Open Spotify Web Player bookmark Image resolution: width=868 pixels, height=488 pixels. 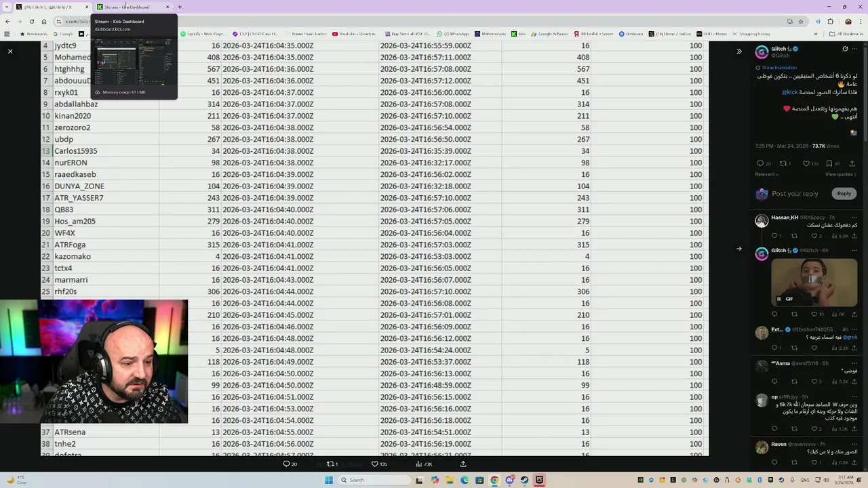coord(203,34)
